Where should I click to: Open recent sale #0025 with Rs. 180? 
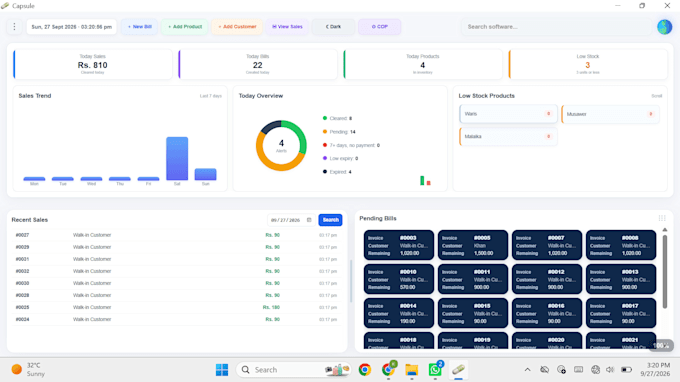(177, 307)
